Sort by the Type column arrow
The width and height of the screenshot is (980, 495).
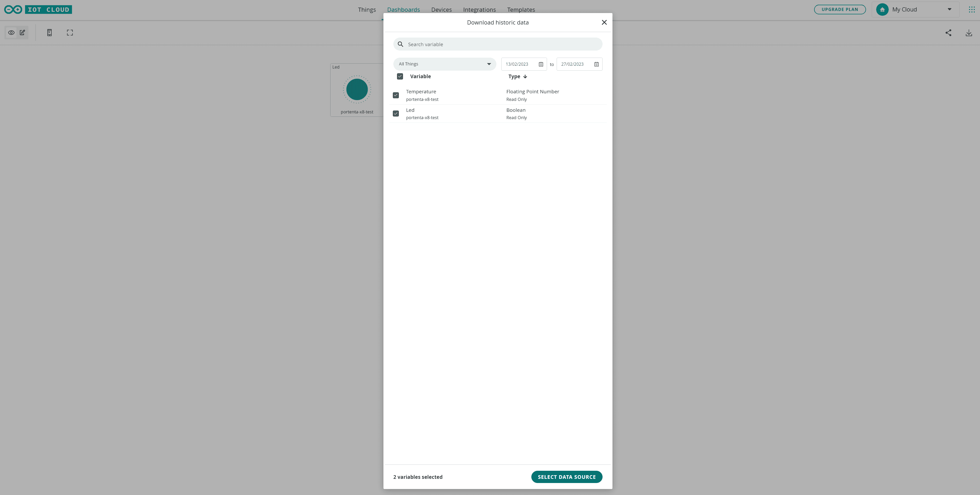(525, 76)
